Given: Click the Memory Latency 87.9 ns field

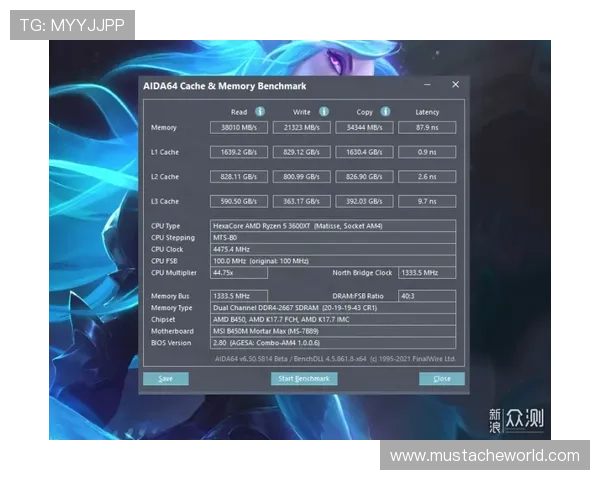Looking at the screenshot, I should click(427, 128).
